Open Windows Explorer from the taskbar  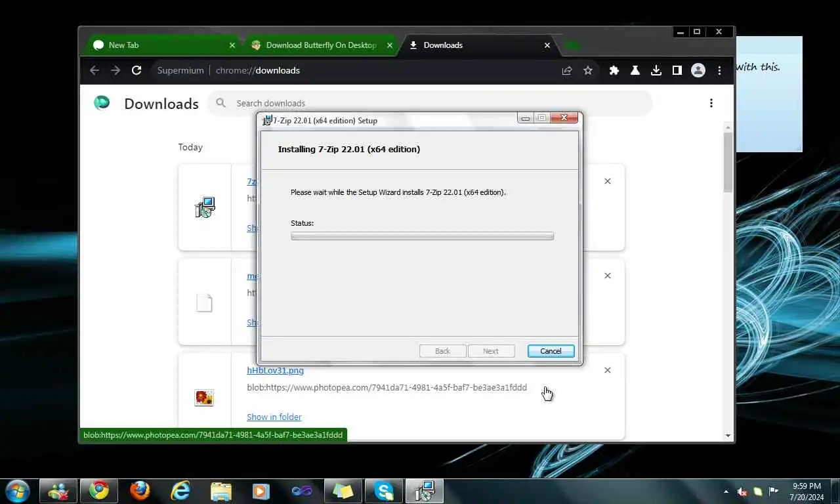pos(221,491)
